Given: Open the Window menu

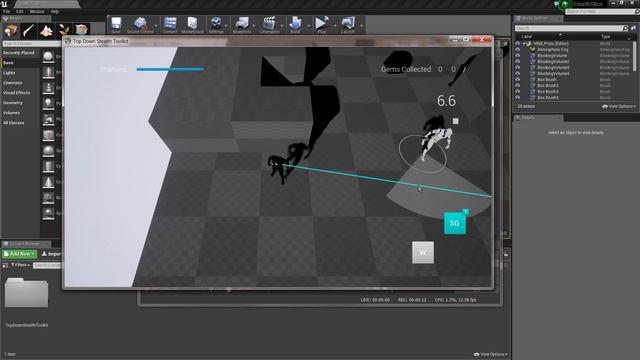Looking at the screenshot, I should [37, 11].
